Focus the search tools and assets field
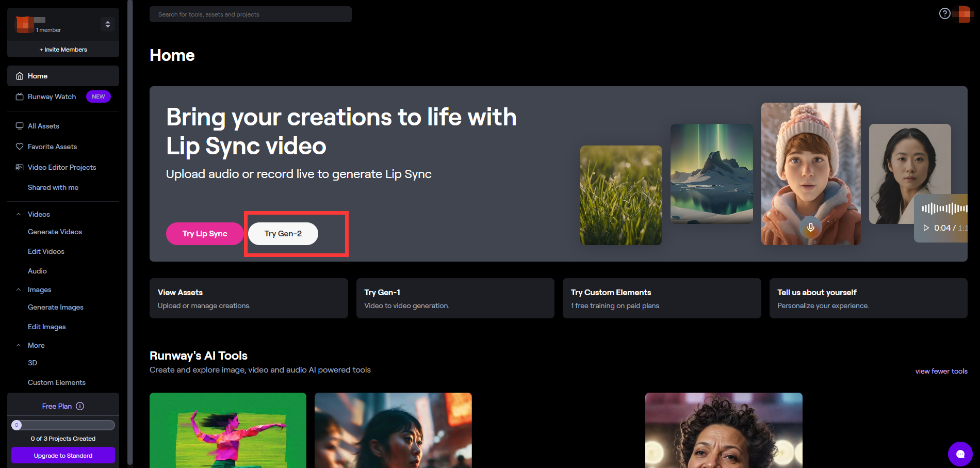The height and width of the screenshot is (468, 980). (x=251, y=14)
